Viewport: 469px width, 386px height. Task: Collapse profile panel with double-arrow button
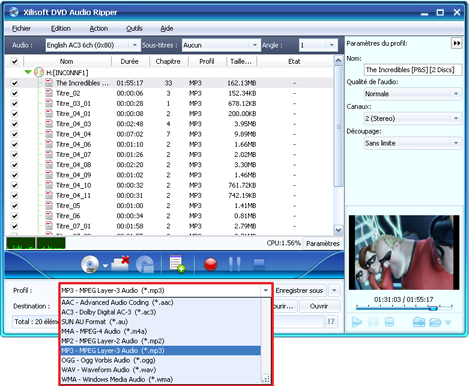point(457,43)
